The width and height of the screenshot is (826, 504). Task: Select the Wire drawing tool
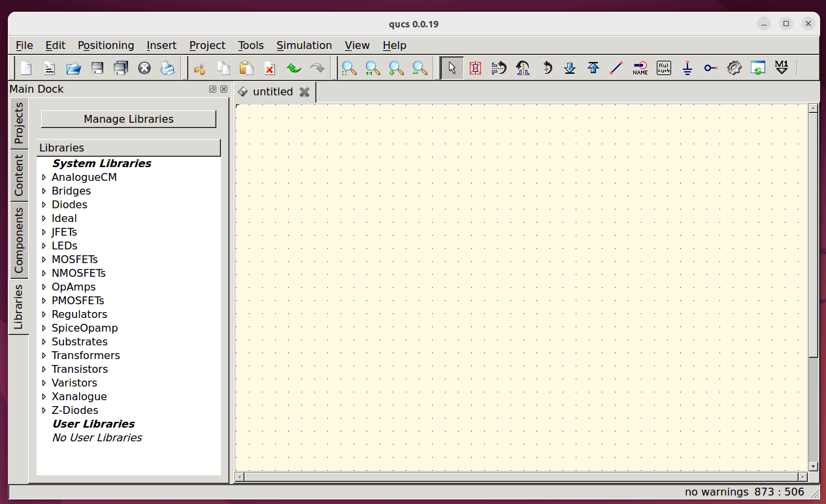pos(616,68)
